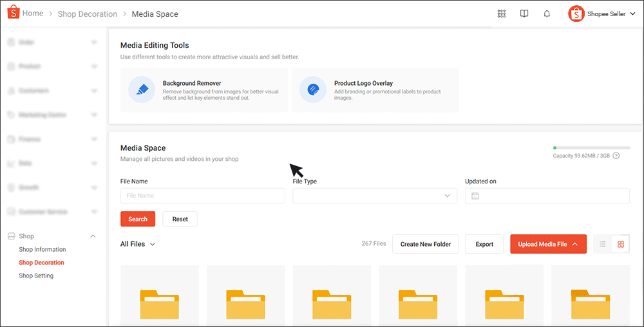Screen dimensions: 644x327
Task: Open Shop Setting in sidebar
Action: point(36,276)
